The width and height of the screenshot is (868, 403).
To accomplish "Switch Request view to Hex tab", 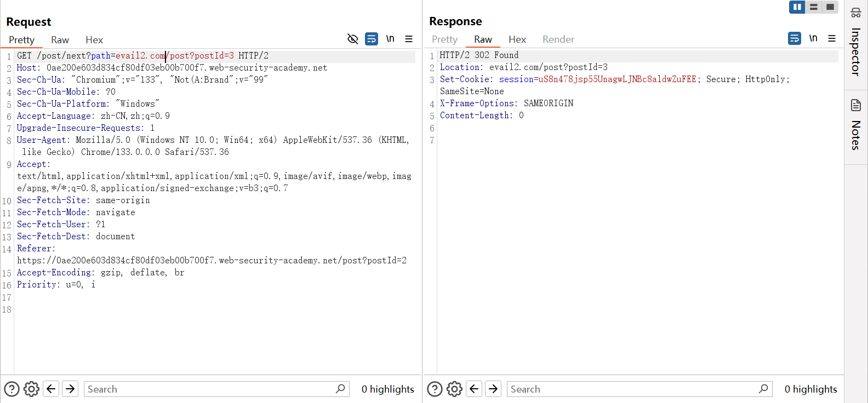I will (x=94, y=40).
